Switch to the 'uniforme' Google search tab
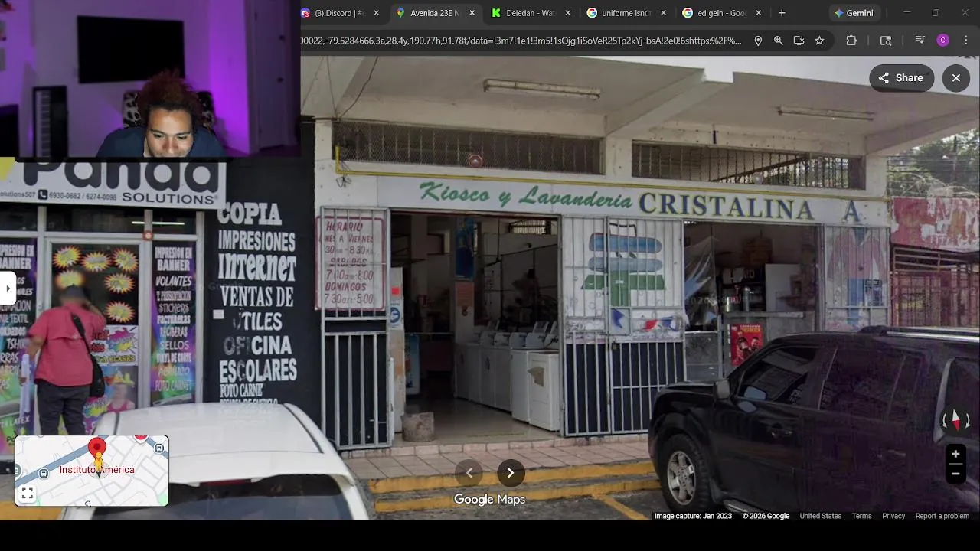Screen dimensions: 980x551 click(x=626, y=13)
